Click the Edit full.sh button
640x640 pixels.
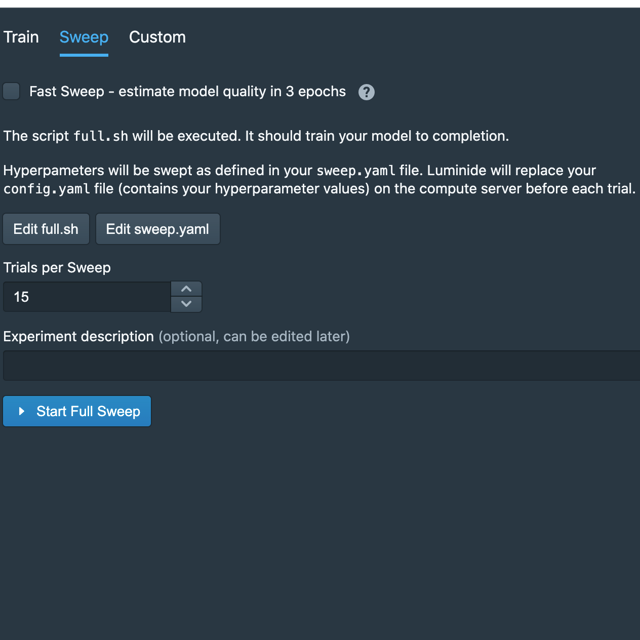[46, 229]
